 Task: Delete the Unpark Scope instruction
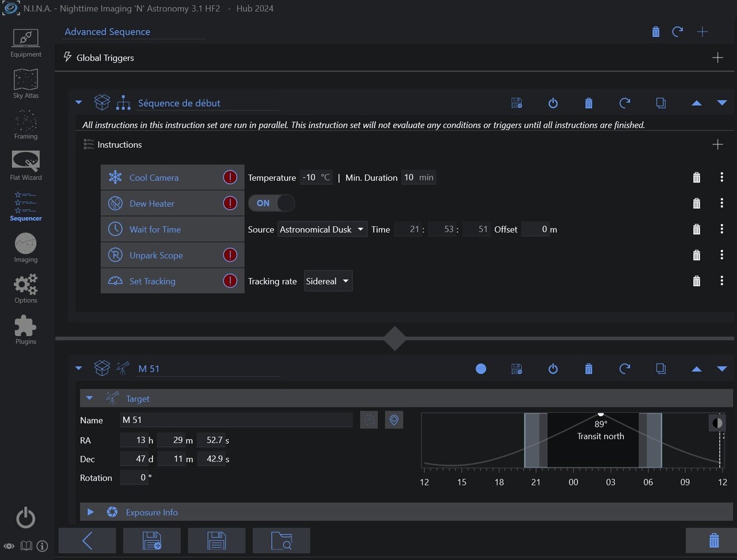[697, 255]
